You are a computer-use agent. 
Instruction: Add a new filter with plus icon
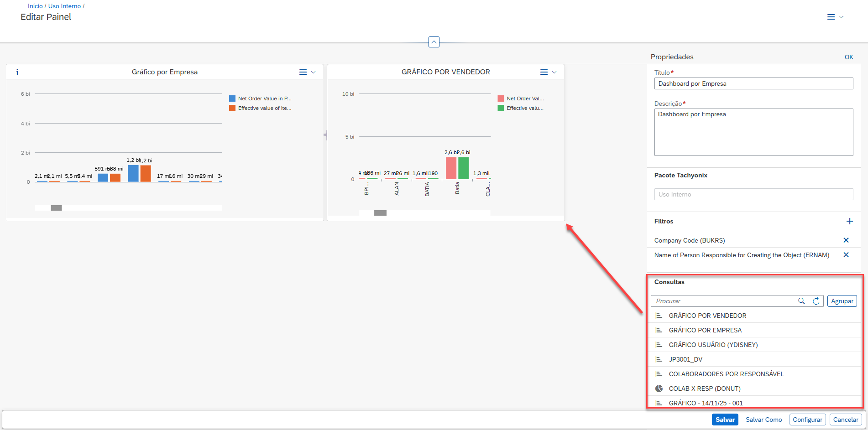click(849, 221)
